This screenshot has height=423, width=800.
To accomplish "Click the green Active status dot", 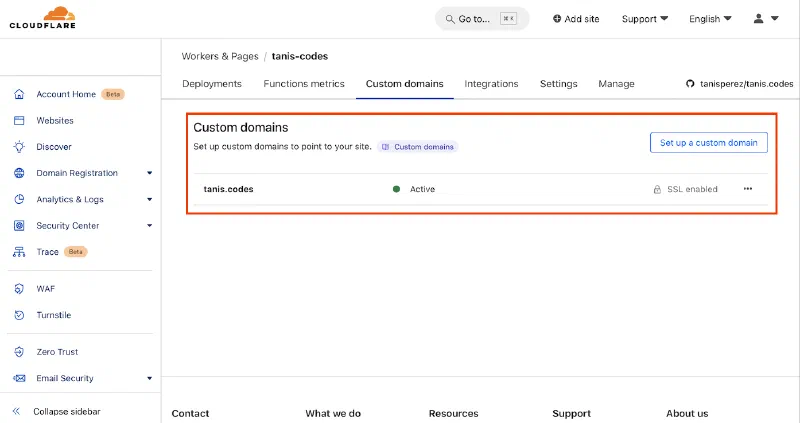I will click(x=396, y=189).
